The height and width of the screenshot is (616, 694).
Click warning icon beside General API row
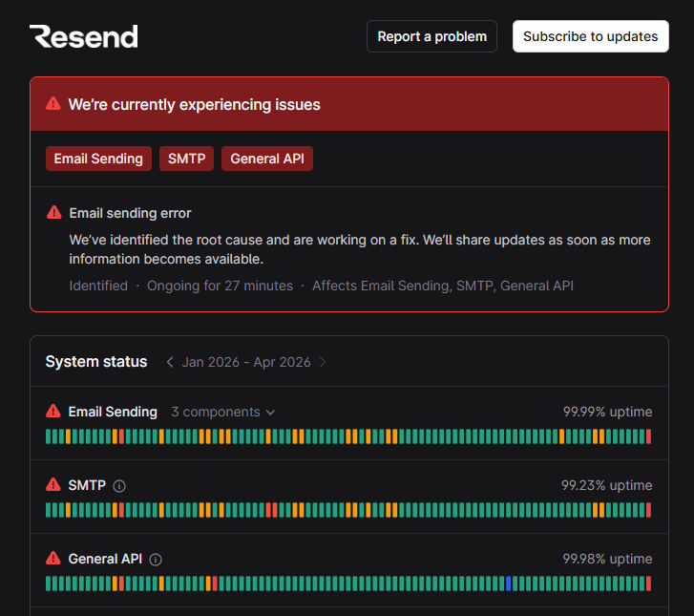click(53, 559)
